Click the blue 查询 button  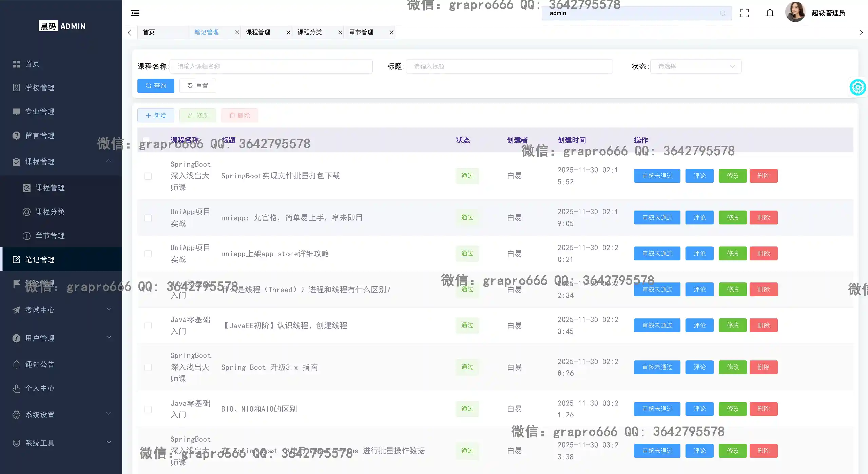tap(156, 86)
